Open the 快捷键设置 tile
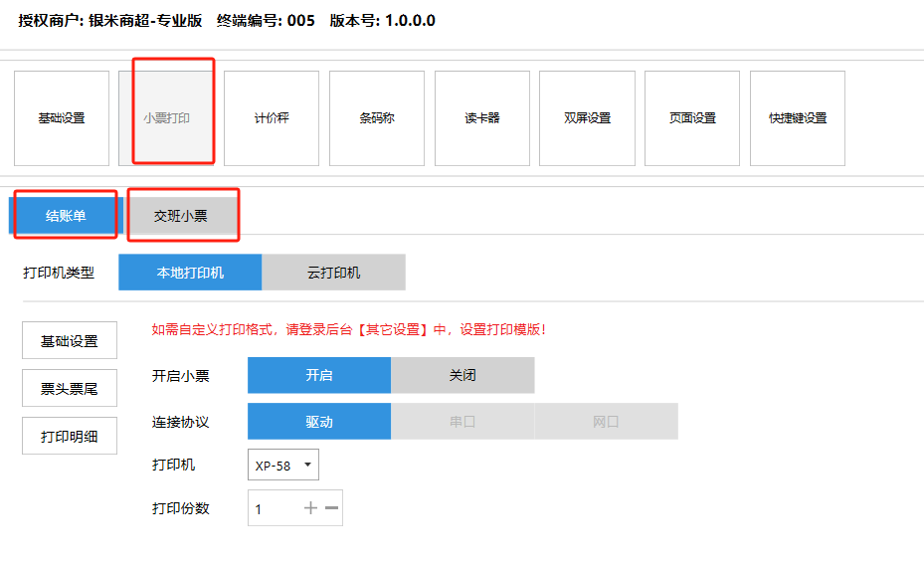 tap(798, 118)
